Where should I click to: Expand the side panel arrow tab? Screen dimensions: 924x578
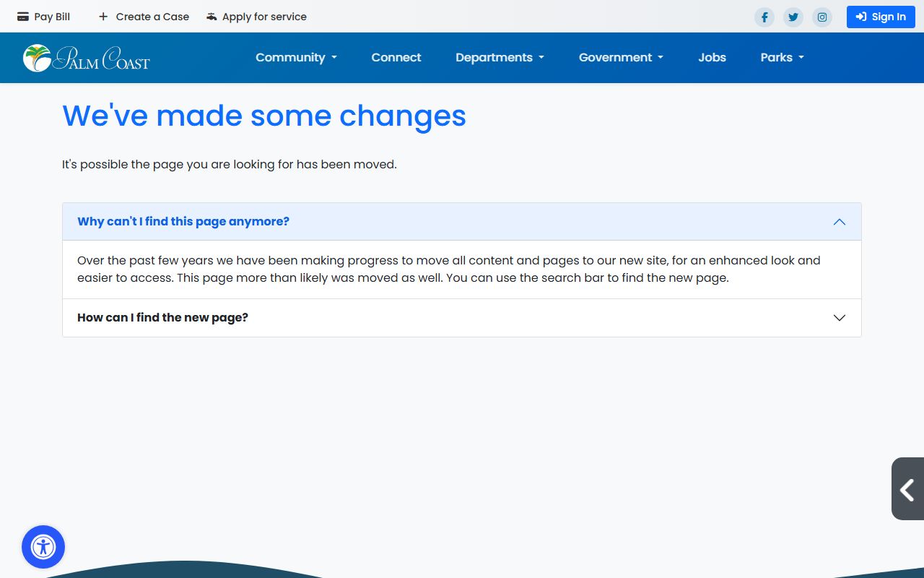[x=907, y=489]
